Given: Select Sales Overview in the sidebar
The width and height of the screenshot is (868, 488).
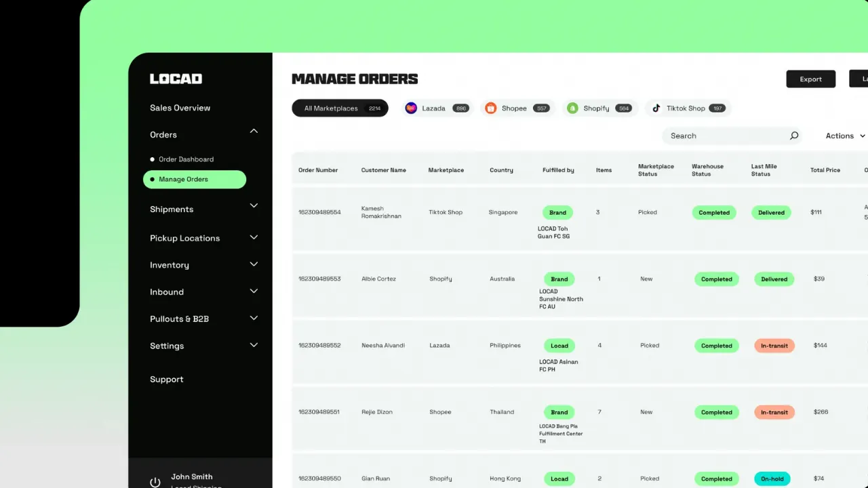Looking at the screenshot, I should 180,108.
